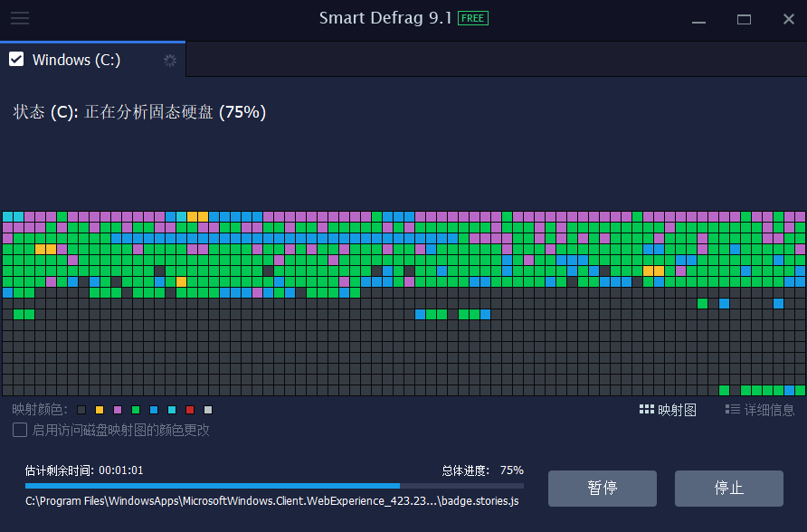Uncheck the Windows (C:) drive checkbox
The height and width of the screenshot is (532, 807).
coord(15,60)
